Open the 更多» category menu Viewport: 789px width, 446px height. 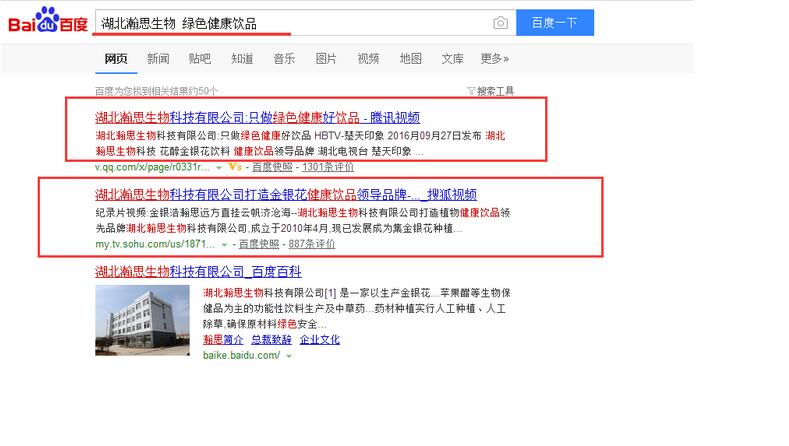click(x=494, y=59)
